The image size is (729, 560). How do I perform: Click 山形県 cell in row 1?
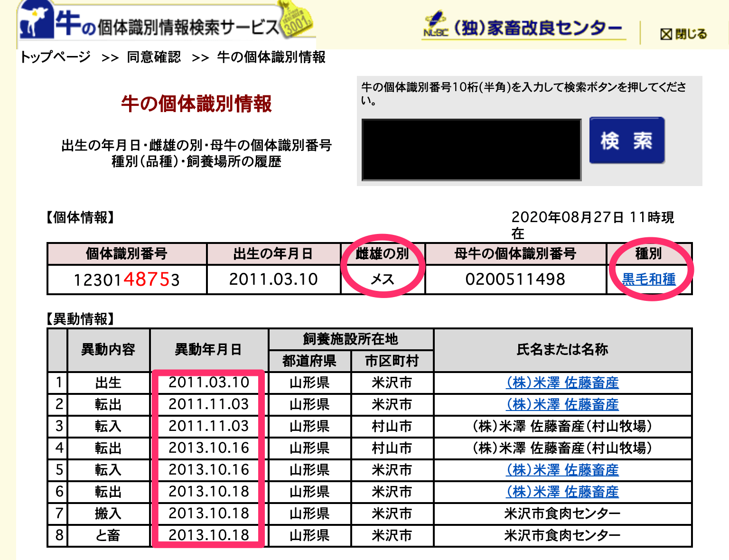[309, 383]
